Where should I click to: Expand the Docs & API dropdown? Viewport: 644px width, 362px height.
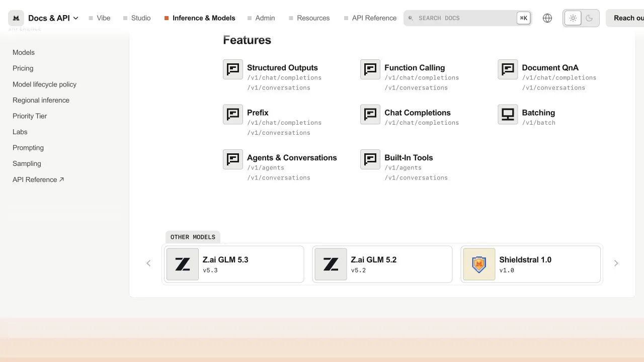coord(53,18)
